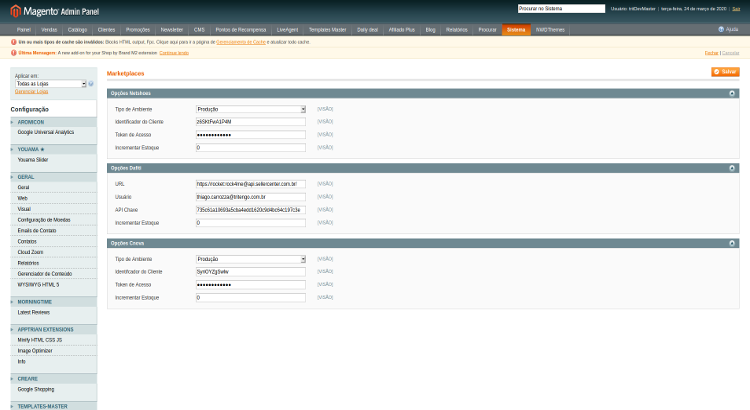Open the LiveAgent menu

pos(287,30)
